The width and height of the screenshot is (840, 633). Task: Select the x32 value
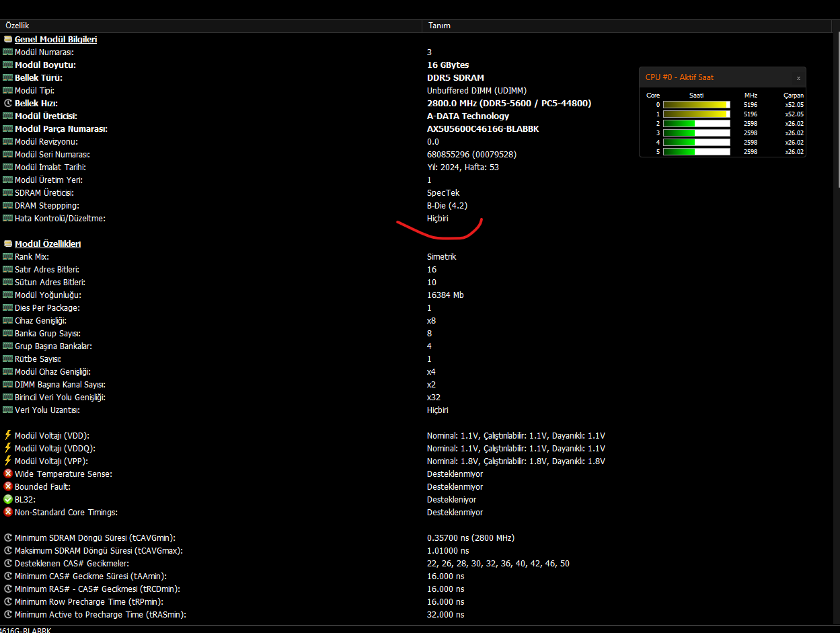pyautogui.click(x=434, y=397)
